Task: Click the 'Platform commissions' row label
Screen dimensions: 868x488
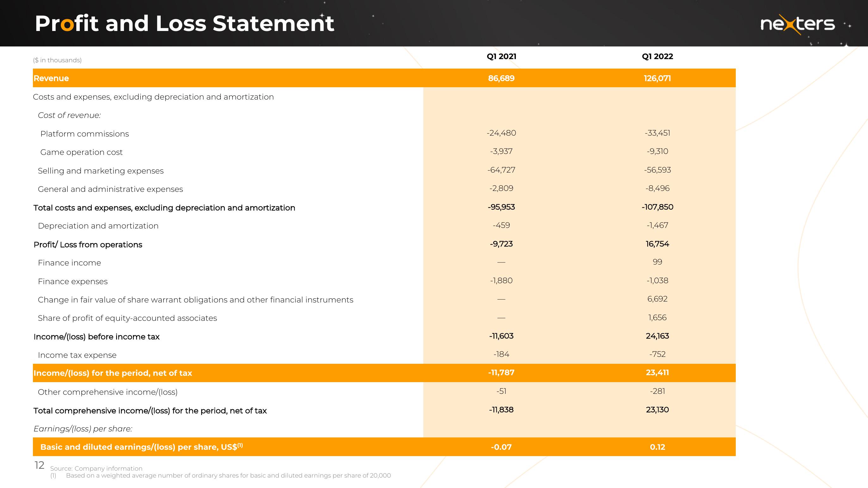Action: (x=84, y=134)
